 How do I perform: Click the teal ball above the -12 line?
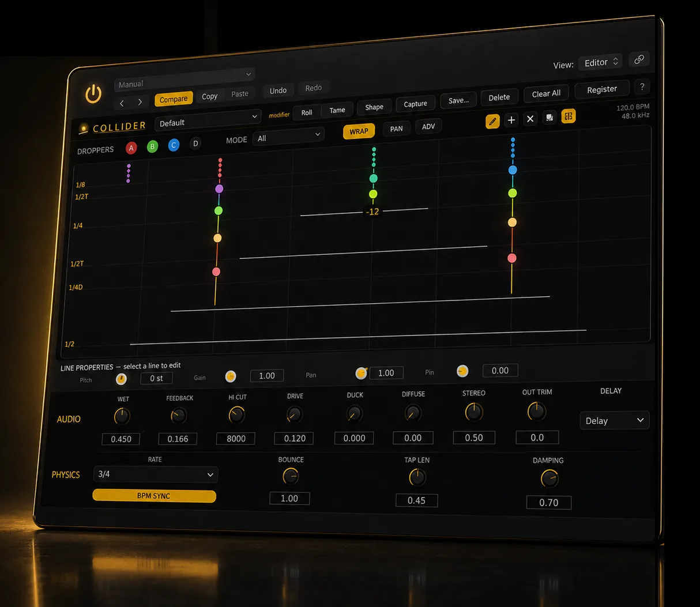coord(374,179)
